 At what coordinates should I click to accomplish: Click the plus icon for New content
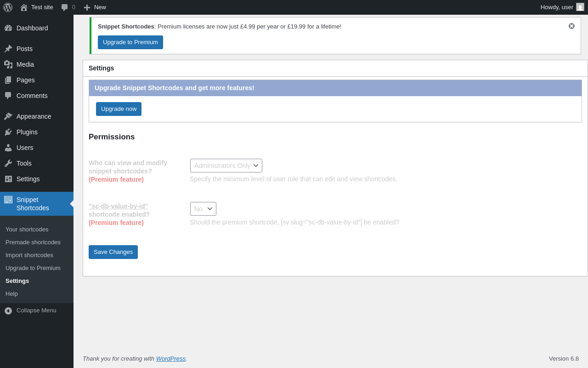[87, 7]
